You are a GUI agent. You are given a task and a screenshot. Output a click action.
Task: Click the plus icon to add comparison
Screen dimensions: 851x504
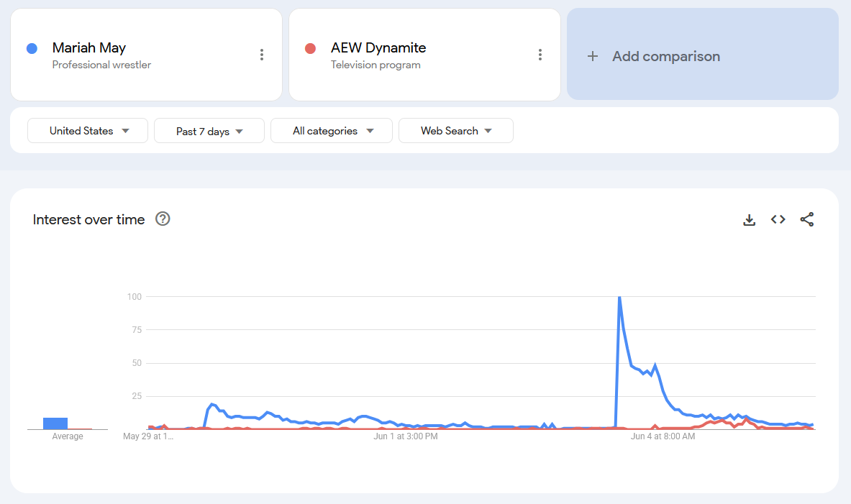click(593, 56)
